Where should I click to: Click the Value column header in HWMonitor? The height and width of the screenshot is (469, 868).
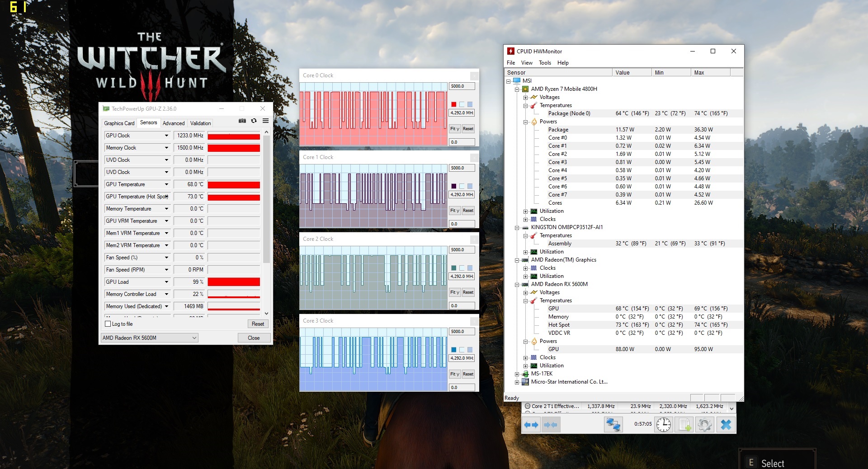[632, 72]
